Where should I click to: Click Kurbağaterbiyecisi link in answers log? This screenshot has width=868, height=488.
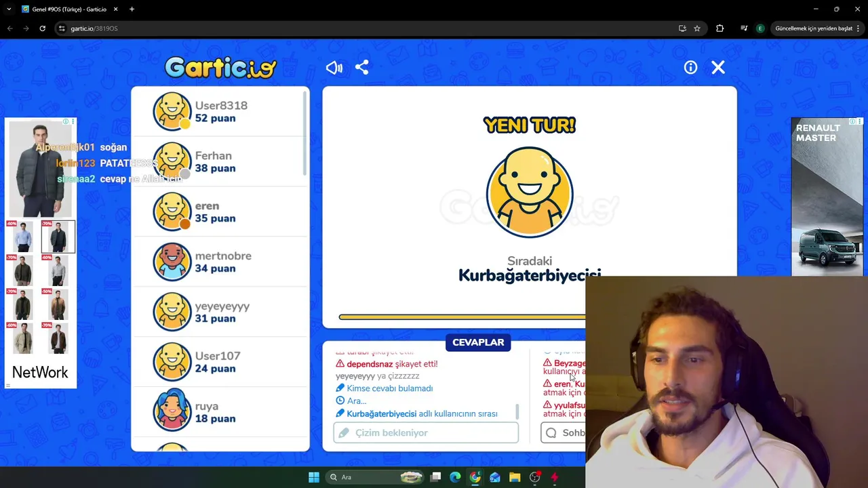(x=381, y=413)
